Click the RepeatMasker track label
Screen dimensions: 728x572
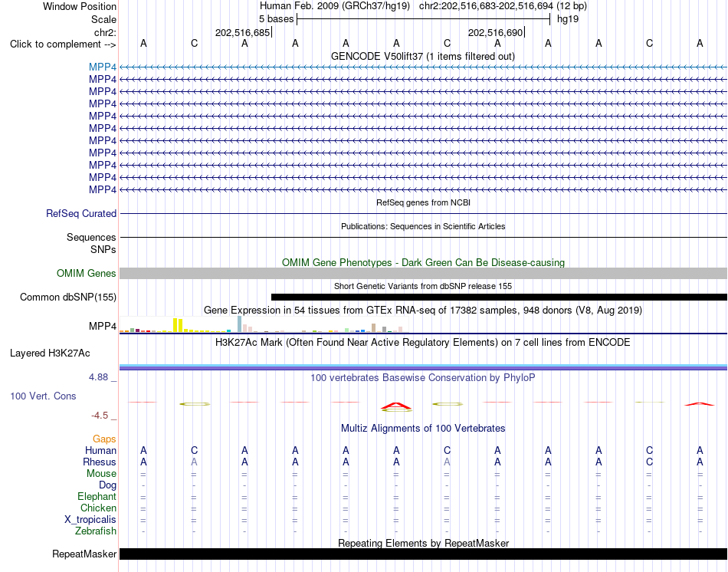(x=84, y=554)
